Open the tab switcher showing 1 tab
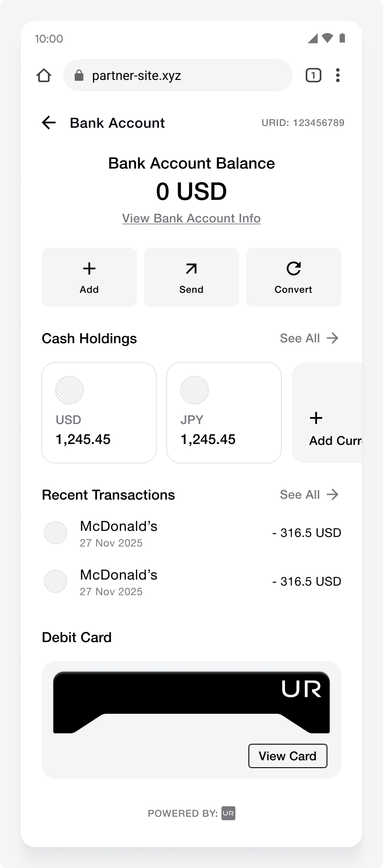 (x=313, y=75)
